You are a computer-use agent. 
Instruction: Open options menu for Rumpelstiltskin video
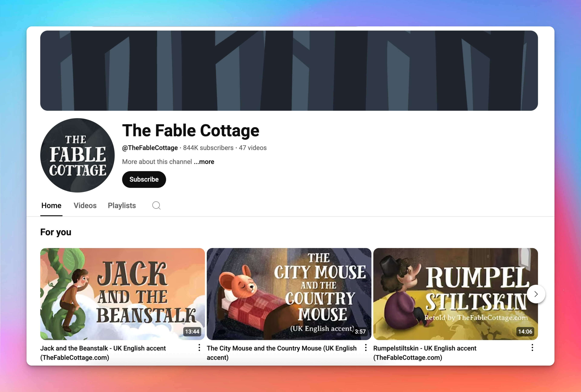pyautogui.click(x=532, y=348)
